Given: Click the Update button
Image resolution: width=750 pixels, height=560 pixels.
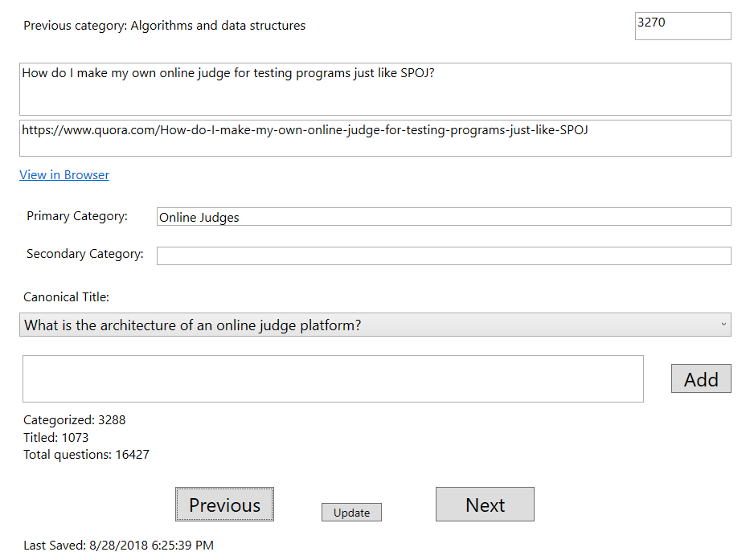Looking at the screenshot, I should point(351,513).
